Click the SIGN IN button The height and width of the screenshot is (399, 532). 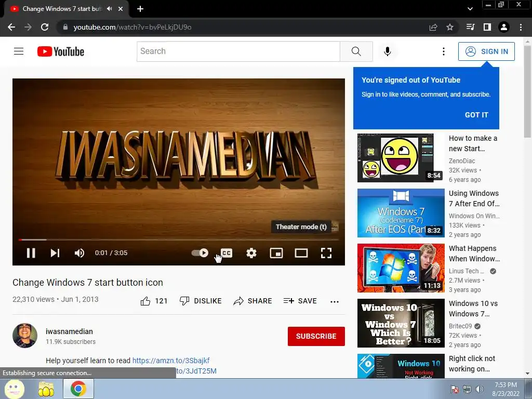(486, 51)
